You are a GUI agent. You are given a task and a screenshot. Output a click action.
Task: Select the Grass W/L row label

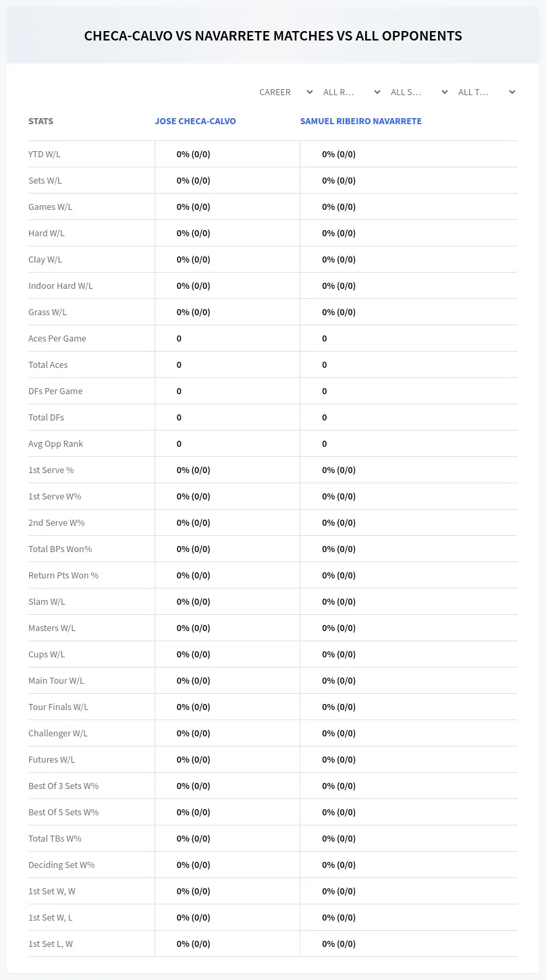pos(48,312)
